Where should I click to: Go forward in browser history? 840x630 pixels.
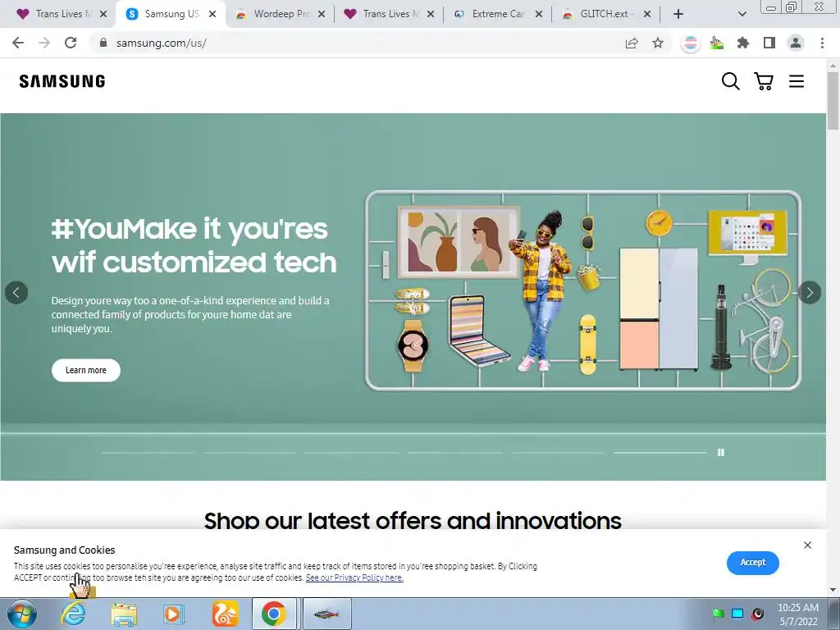click(x=44, y=43)
